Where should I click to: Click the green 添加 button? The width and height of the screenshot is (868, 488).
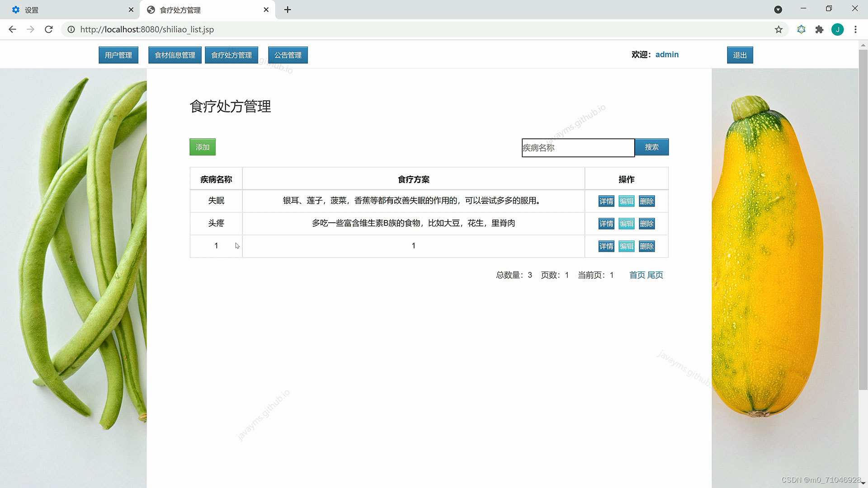coord(203,147)
